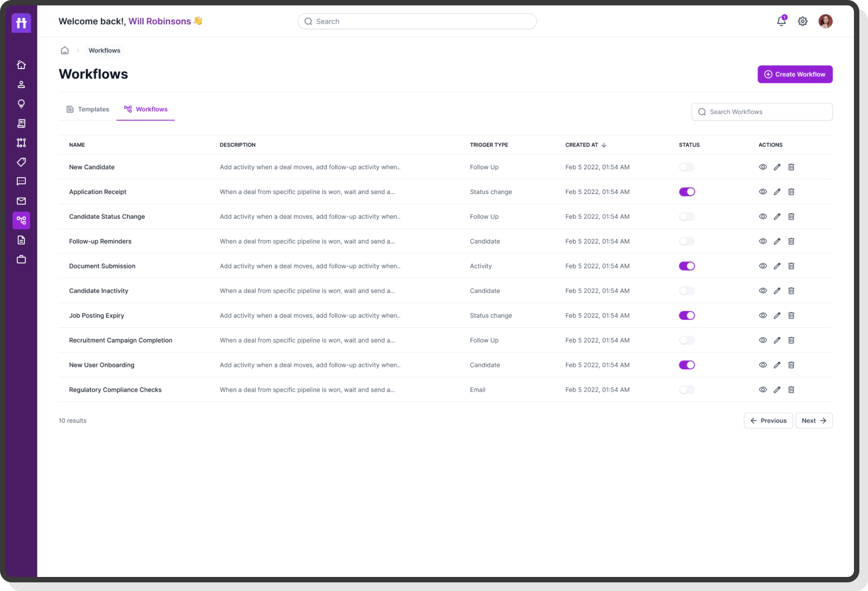This screenshot has width=868, height=591.
Task: Edit Candidate Status Change workflow
Action: [777, 217]
